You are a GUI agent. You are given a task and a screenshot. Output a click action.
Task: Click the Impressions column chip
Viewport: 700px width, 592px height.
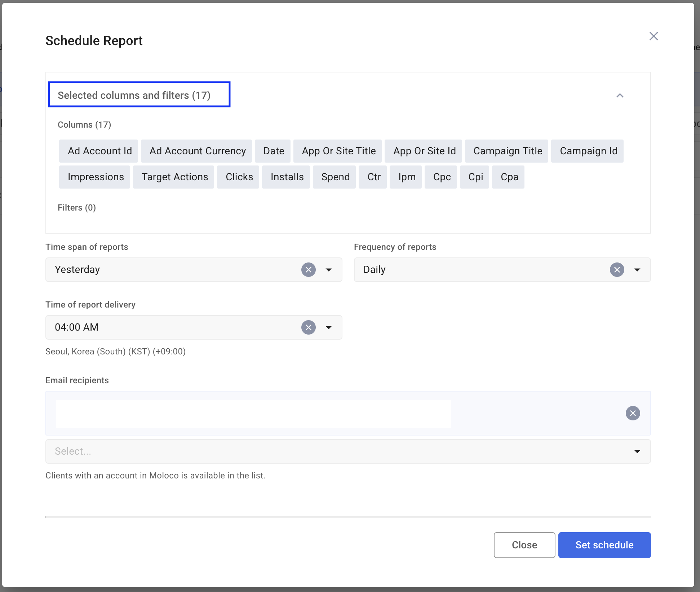coord(96,177)
